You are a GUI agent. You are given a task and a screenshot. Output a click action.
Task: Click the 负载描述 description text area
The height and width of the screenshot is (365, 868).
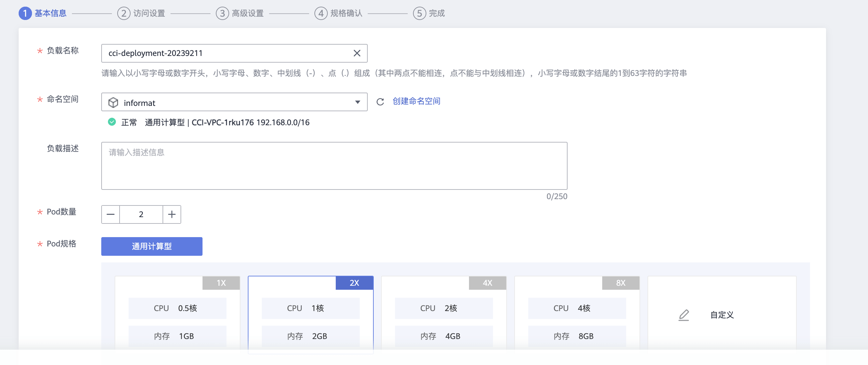tap(334, 166)
